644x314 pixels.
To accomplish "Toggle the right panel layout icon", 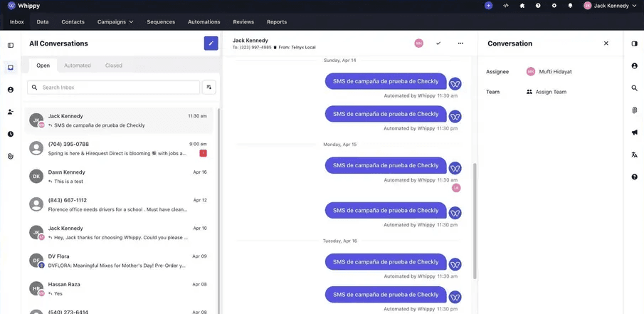I will pos(635,43).
